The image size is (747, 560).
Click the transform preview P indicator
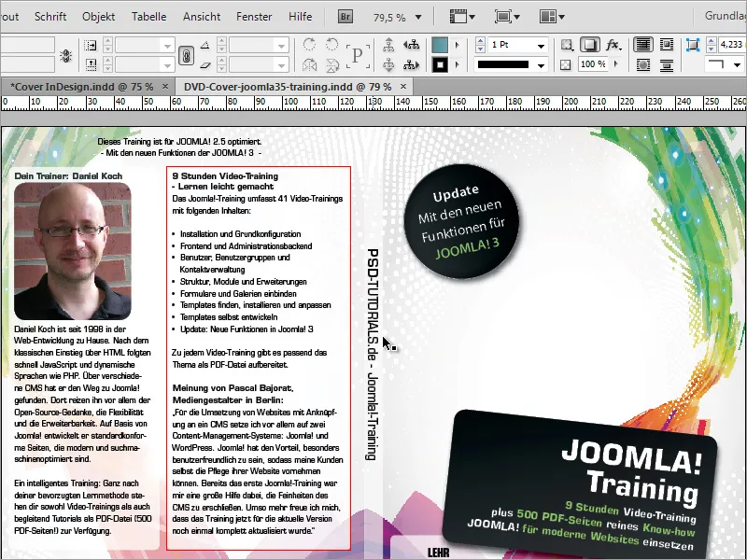click(x=357, y=55)
